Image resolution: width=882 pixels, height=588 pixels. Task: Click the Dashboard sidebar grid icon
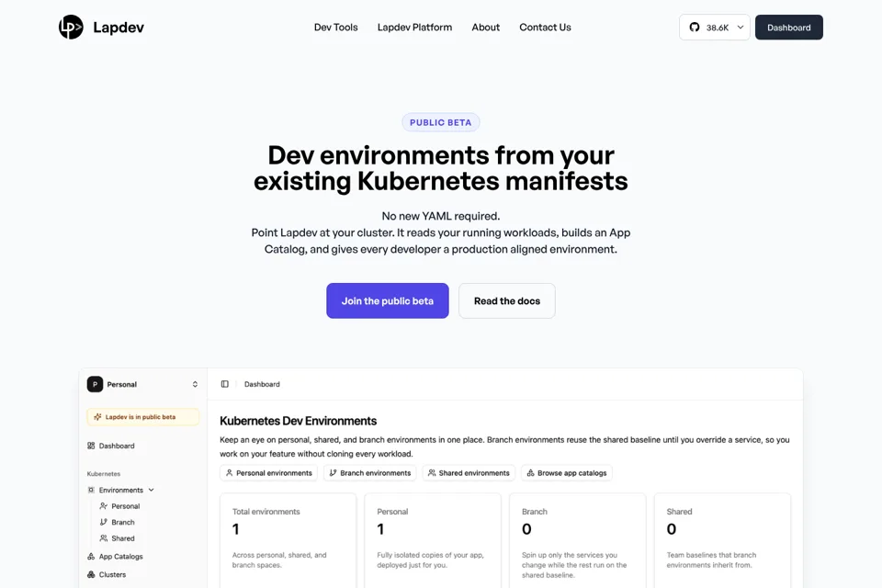(91, 446)
